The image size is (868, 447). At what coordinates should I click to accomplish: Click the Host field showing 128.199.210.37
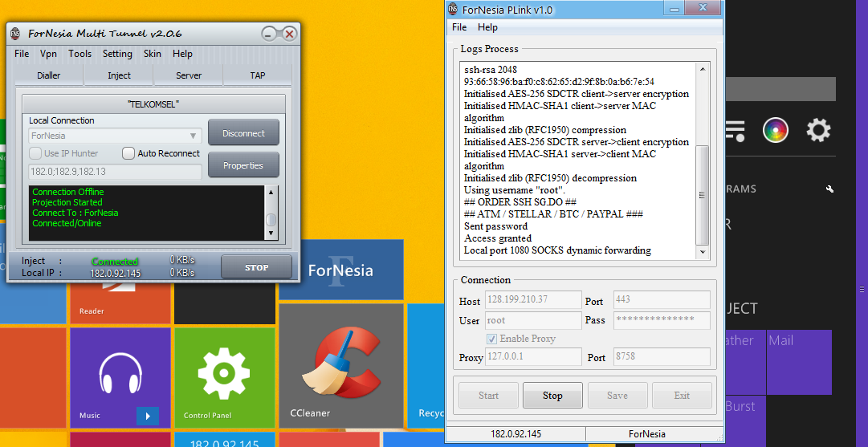pyautogui.click(x=534, y=299)
